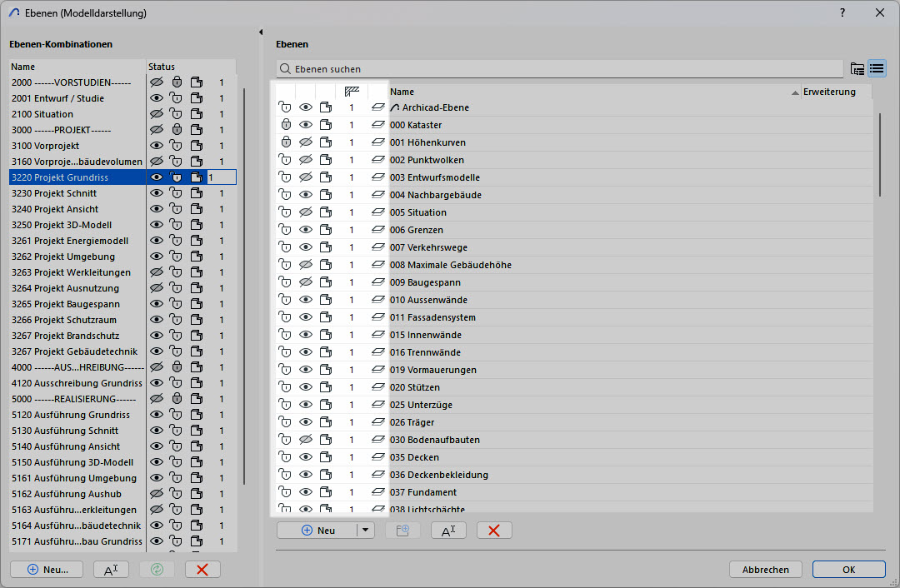Viewport: 900px width, 588px height.
Task: Select the 008 Maximale Gebäudehöhe layer
Action: (451, 265)
